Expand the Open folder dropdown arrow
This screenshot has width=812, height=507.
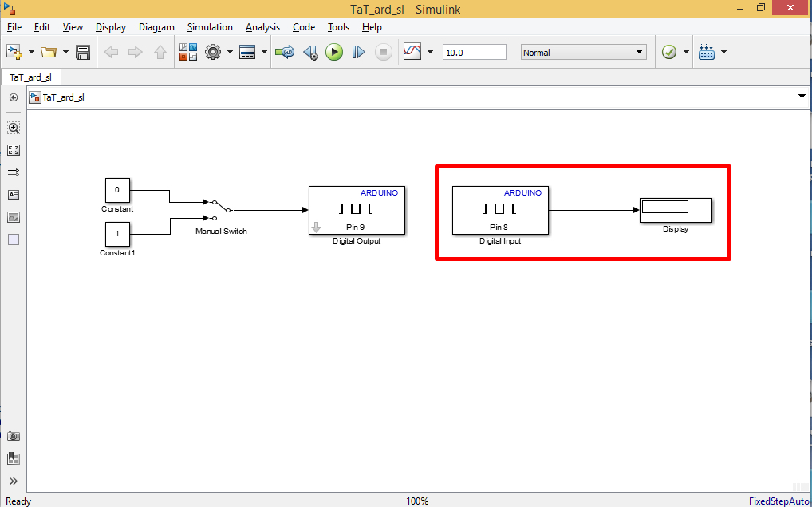[x=65, y=52]
